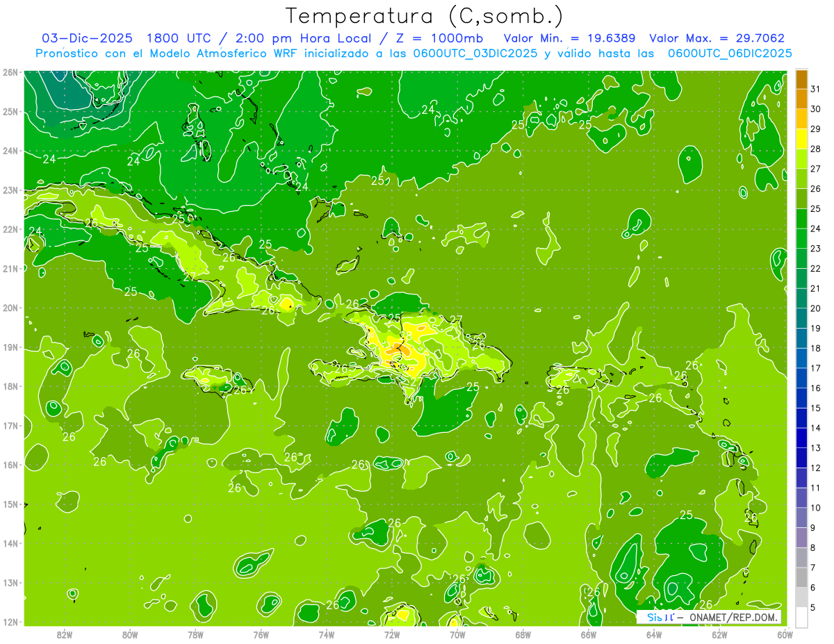Click the legend value 31

815,89
